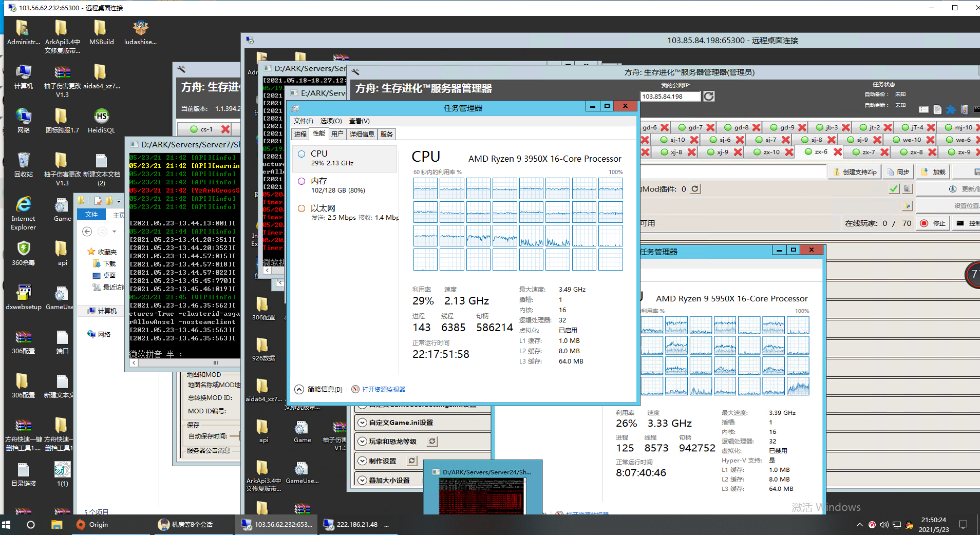Select 内存 memory in Task Manager
The height and width of the screenshot is (535, 980).
(345, 185)
